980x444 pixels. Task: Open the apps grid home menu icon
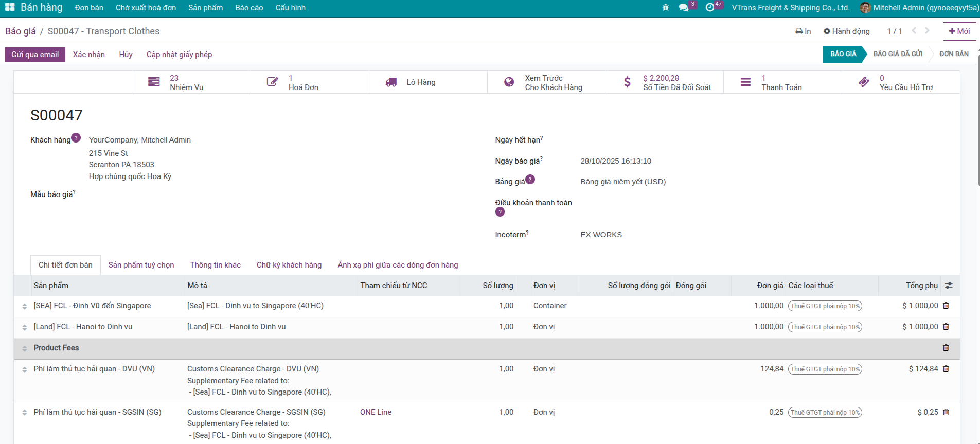[10, 7]
